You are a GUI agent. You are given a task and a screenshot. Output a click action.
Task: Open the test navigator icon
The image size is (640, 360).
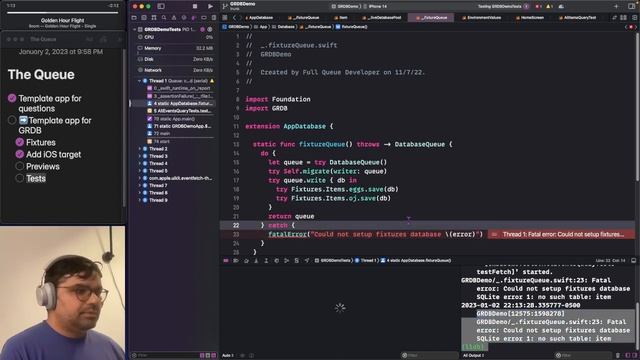pos(184,18)
